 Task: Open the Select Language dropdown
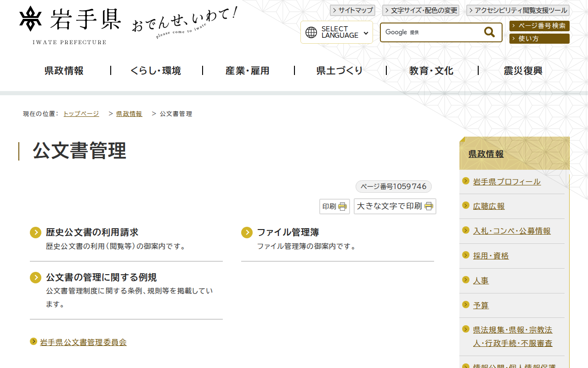pyautogui.click(x=337, y=32)
